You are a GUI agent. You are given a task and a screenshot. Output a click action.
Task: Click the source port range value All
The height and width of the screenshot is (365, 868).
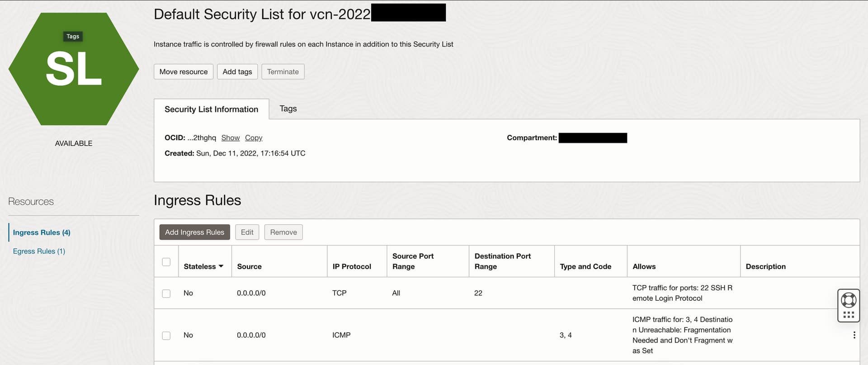tap(396, 293)
